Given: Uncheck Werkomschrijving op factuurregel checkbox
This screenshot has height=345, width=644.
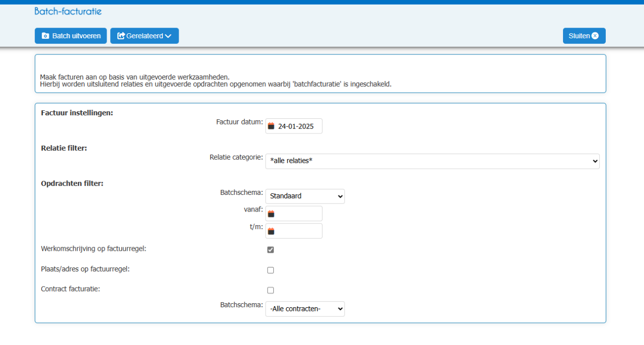Looking at the screenshot, I should tap(271, 250).
